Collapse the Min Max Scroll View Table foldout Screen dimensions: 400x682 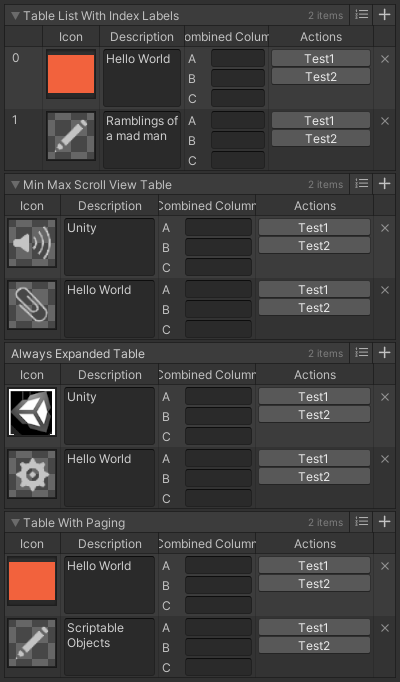pos(16,185)
